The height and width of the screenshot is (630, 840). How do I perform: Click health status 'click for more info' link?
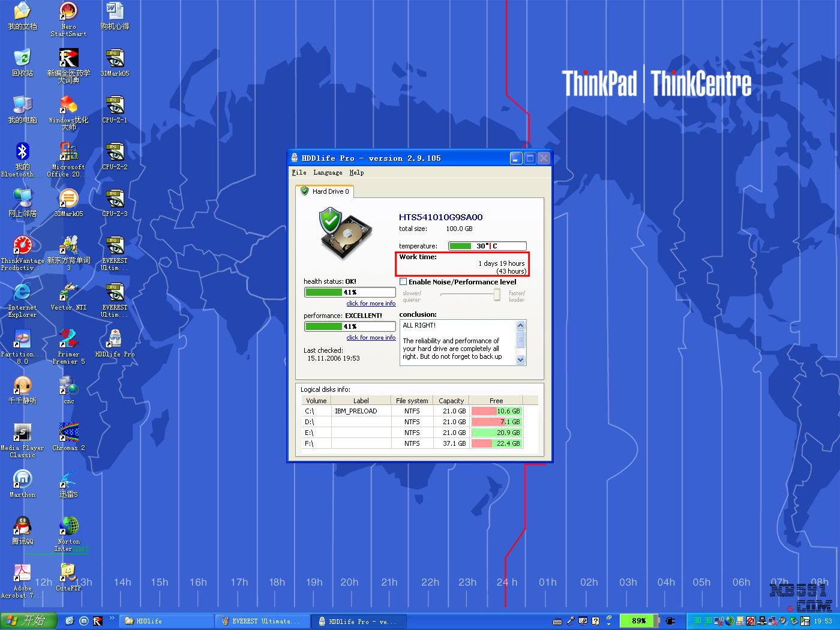coord(371,304)
